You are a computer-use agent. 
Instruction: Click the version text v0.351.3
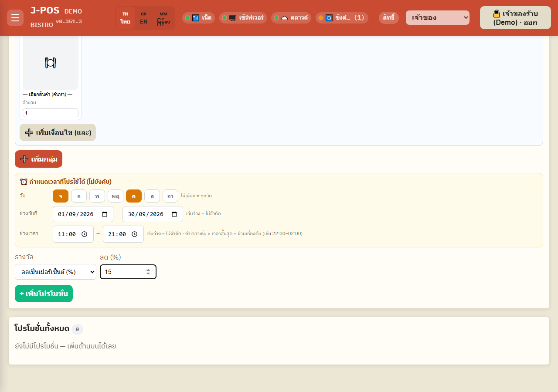(x=69, y=21)
